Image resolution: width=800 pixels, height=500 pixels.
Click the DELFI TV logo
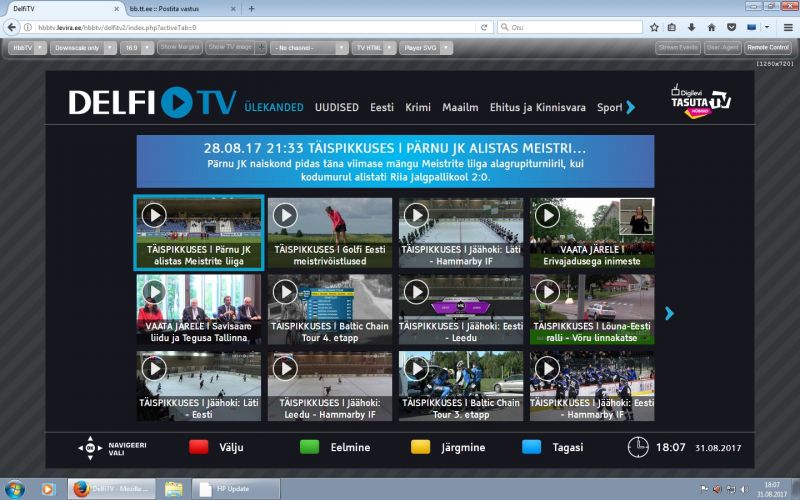point(152,102)
